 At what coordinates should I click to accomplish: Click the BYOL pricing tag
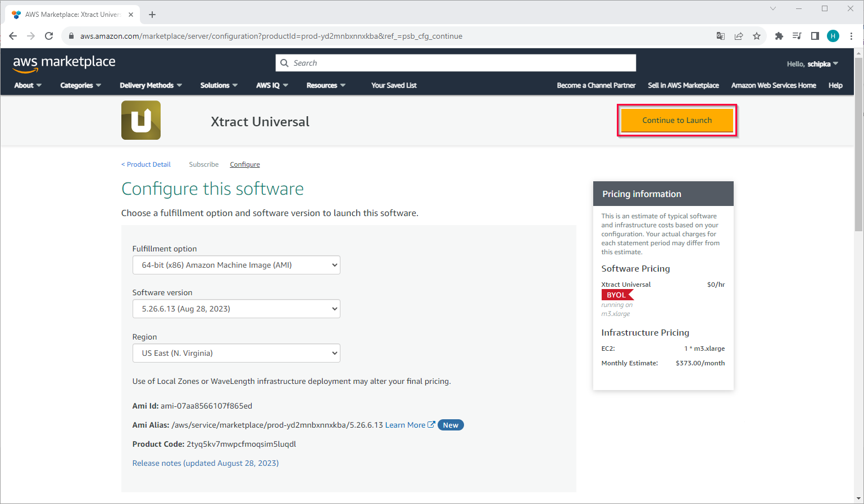[x=617, y=295]
